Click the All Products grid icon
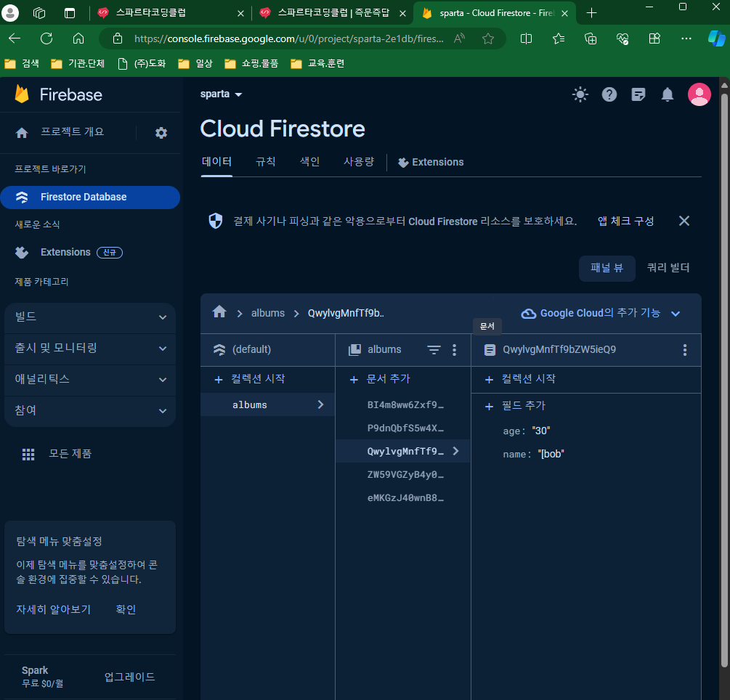 pyautogui.click(x=28, y=455)
